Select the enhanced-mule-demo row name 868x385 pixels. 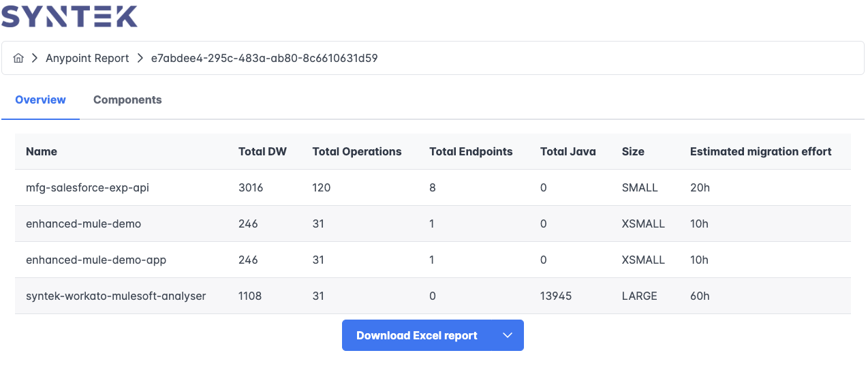[x=83, y=224]
